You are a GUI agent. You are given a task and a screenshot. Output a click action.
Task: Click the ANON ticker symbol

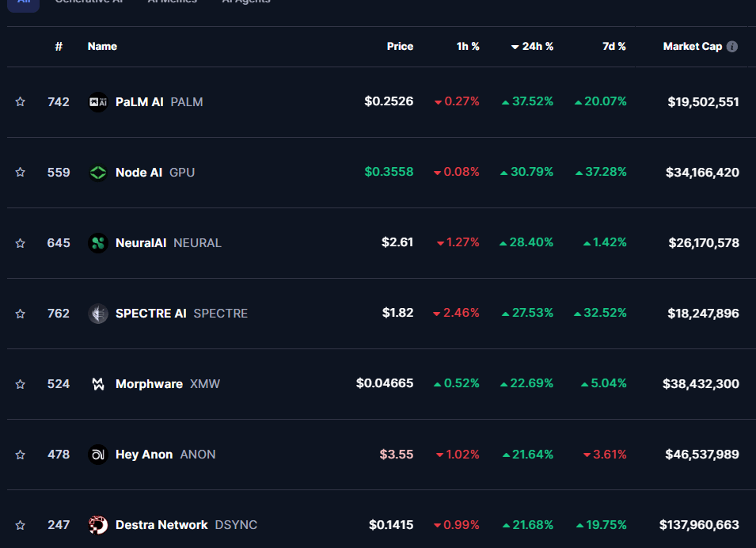(198, 455)
